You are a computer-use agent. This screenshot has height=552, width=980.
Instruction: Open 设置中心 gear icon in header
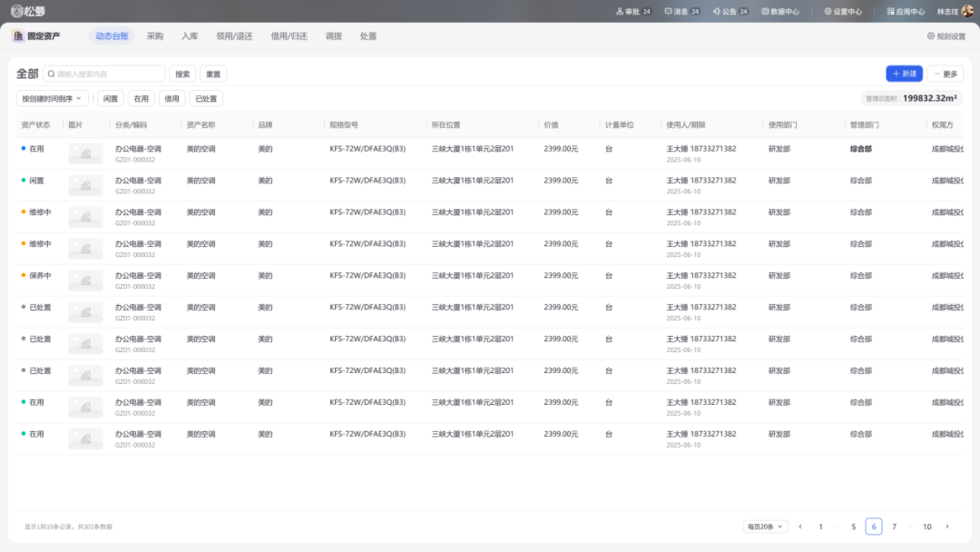click(828, 12)
